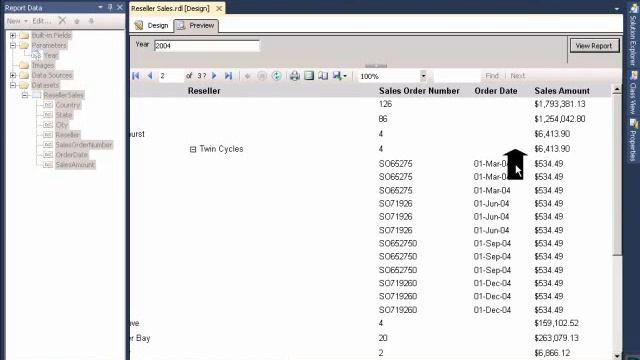Screen dimensions: 640x360
Task: Select Reseller Sales.rdl document tab
Action: (170, 8)
